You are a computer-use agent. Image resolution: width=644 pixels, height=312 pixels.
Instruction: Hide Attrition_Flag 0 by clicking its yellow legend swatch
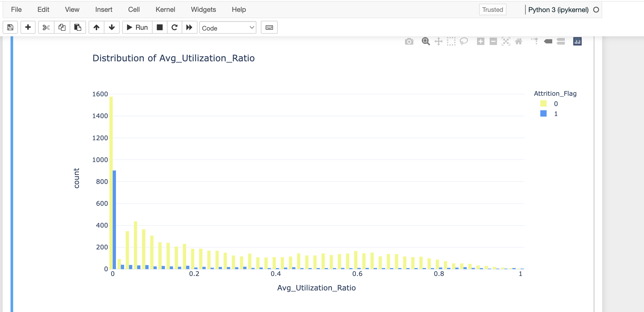pyautogui.click(x=543, y=104)
